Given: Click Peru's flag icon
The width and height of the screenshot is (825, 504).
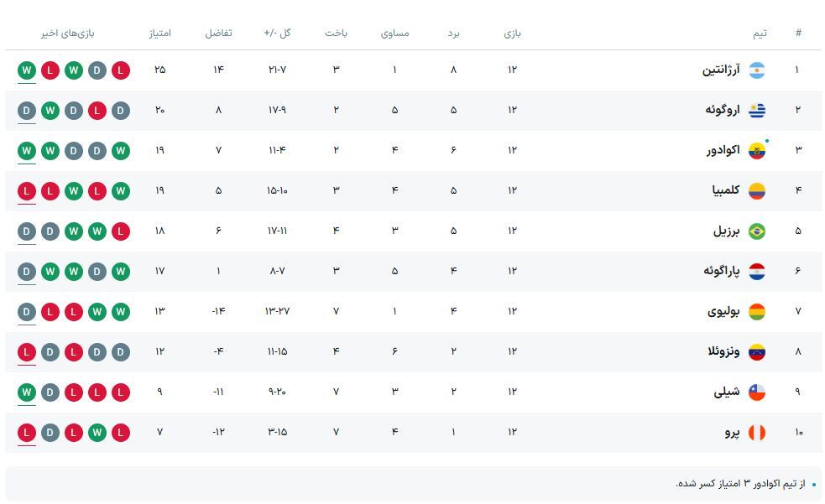Looking at the screenshot, I should 757,433.
